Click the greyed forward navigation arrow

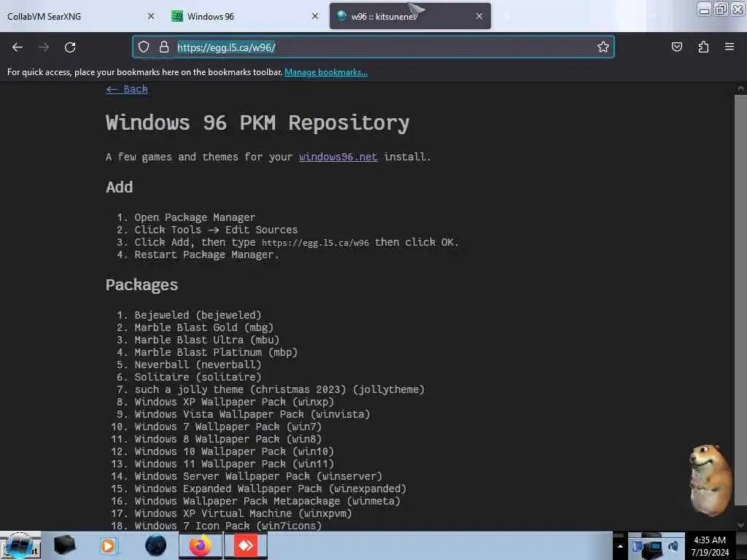point(43,47)
